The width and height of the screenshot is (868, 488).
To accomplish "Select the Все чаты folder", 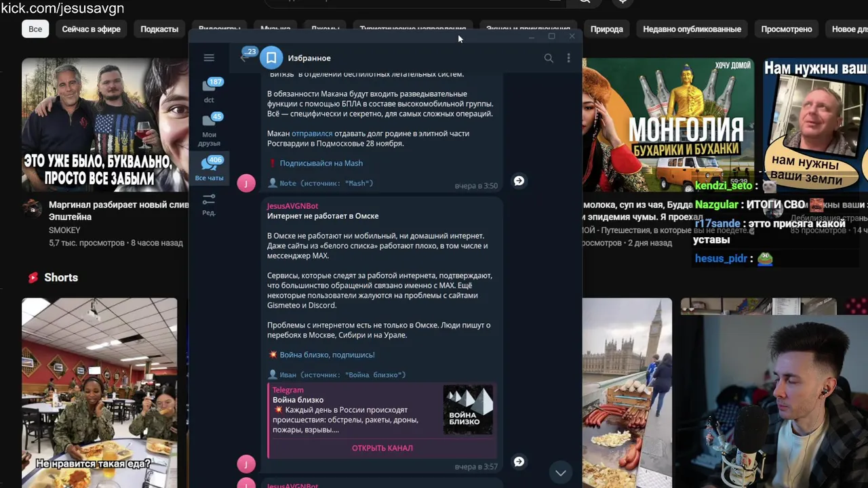I will tap(209, 169).
